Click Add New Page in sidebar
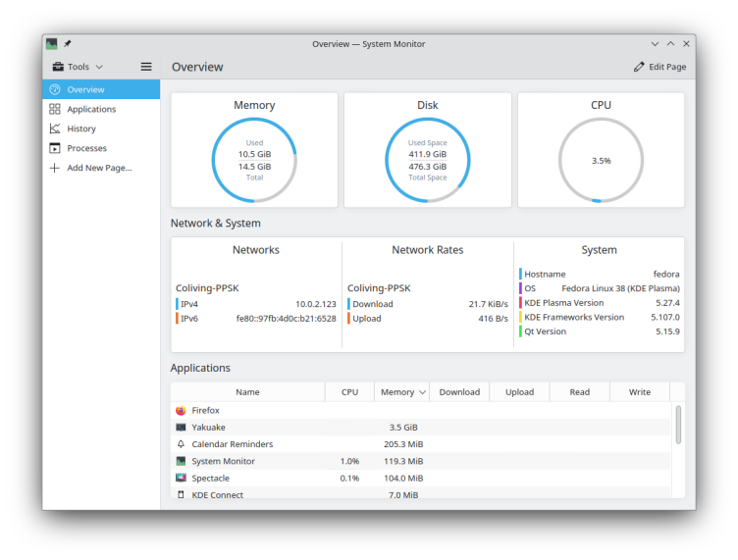 (98, 168)
